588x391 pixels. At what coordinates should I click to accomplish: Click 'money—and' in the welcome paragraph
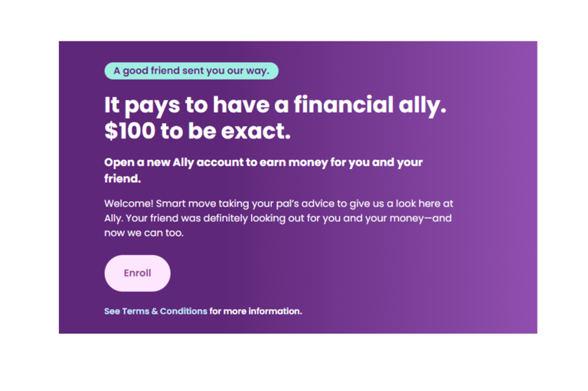coord(421,218)
